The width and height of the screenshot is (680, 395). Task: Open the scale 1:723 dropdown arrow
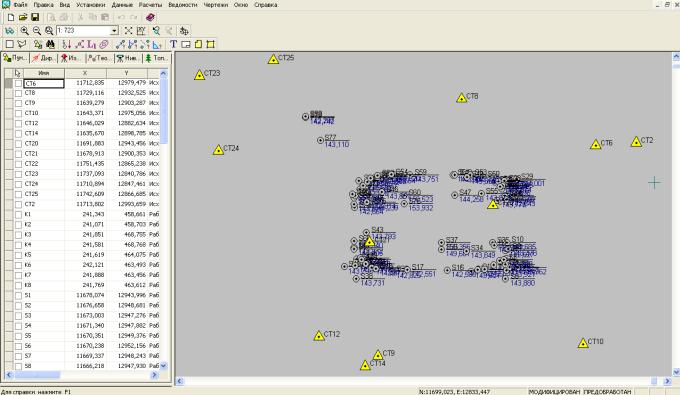(114, 31)
